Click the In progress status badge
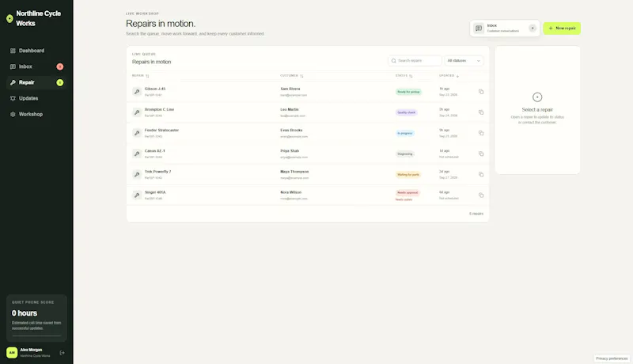The image size is (633, 364). click(404, 133)
